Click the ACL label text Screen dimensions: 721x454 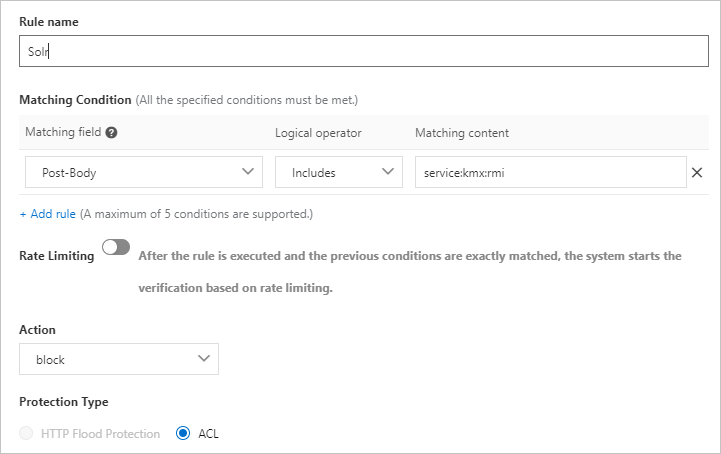pyautogui.click(x=208, y=434)
